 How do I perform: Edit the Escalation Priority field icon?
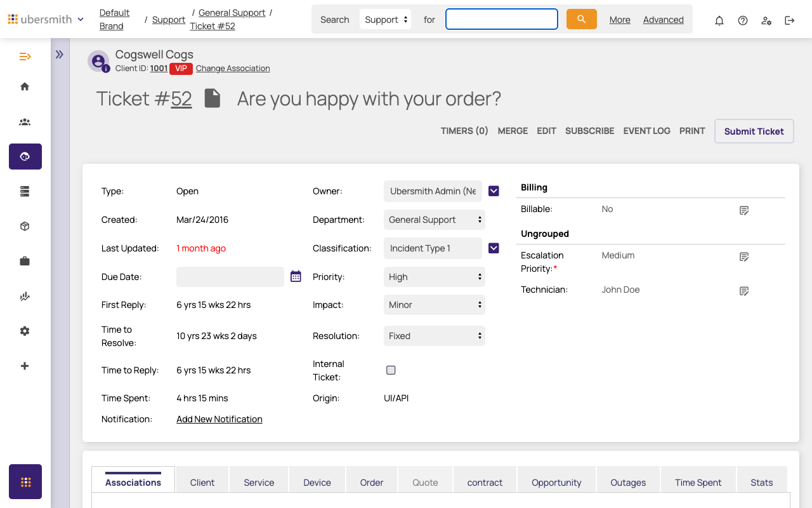(744, 257)
